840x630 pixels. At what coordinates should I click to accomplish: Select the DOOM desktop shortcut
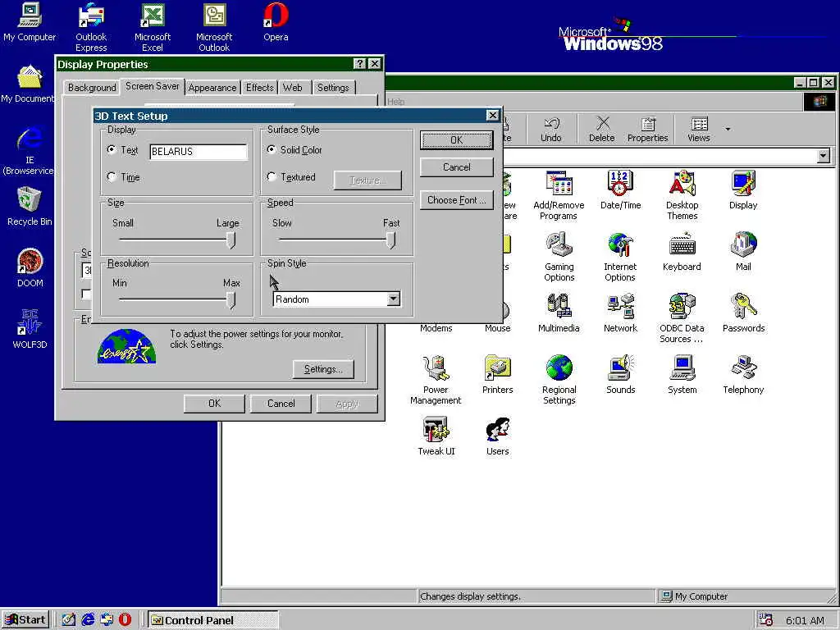[x=30, y=268]
